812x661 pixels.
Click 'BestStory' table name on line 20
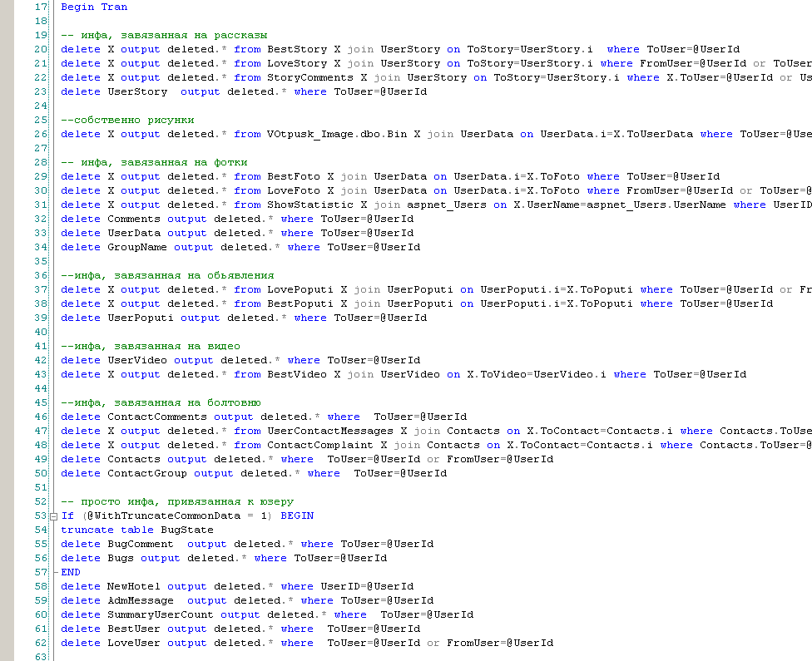pyautogui.click(x=297, y=49)
